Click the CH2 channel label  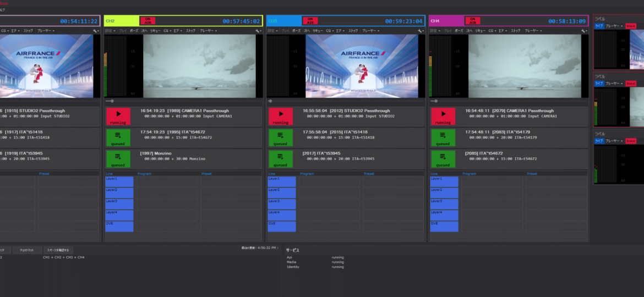click(x=110, y=20)
